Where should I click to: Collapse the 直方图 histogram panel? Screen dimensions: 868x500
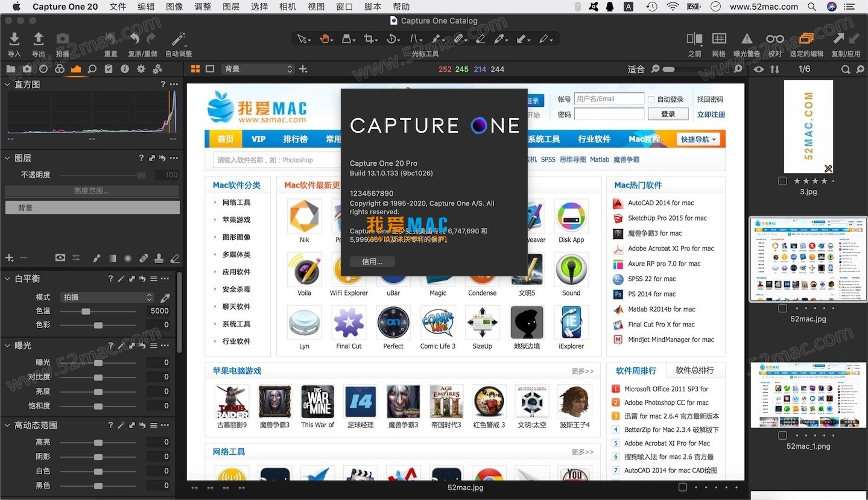8,84
